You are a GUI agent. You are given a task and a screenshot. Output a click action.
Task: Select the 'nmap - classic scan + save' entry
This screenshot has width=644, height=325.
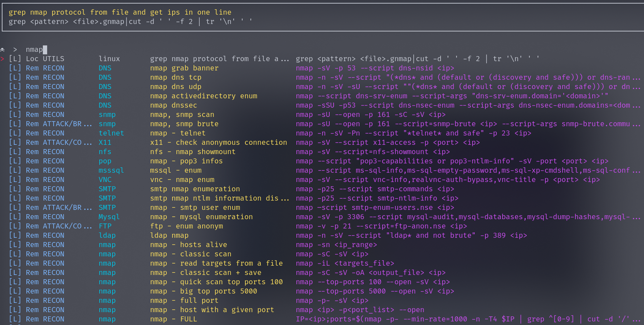206,272
